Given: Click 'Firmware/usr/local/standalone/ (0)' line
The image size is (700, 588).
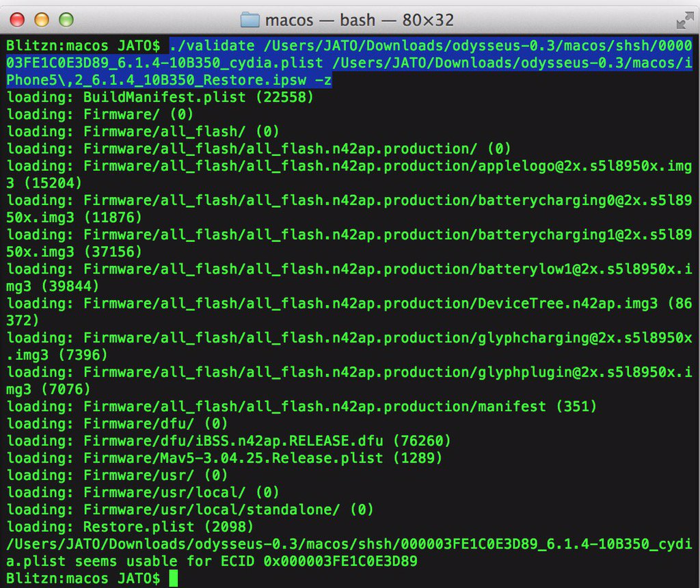Looking at the screenshot, I should [190, 510].
